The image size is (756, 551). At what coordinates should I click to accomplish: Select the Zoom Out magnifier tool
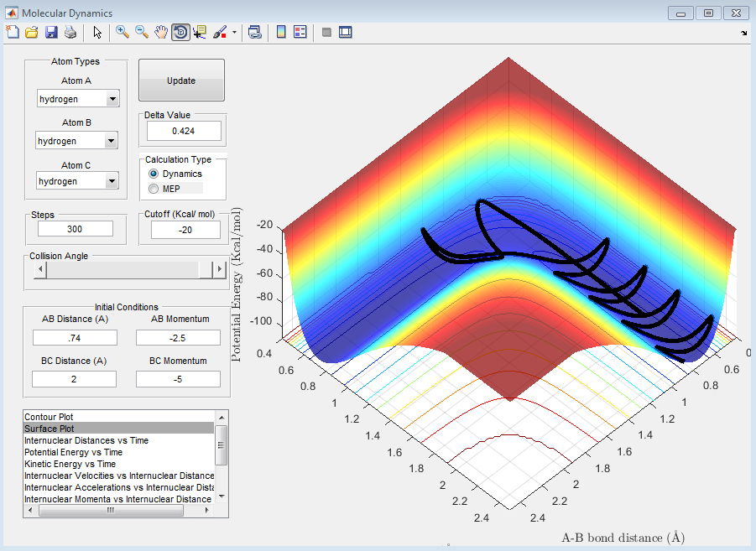click(x=142, y=33)
